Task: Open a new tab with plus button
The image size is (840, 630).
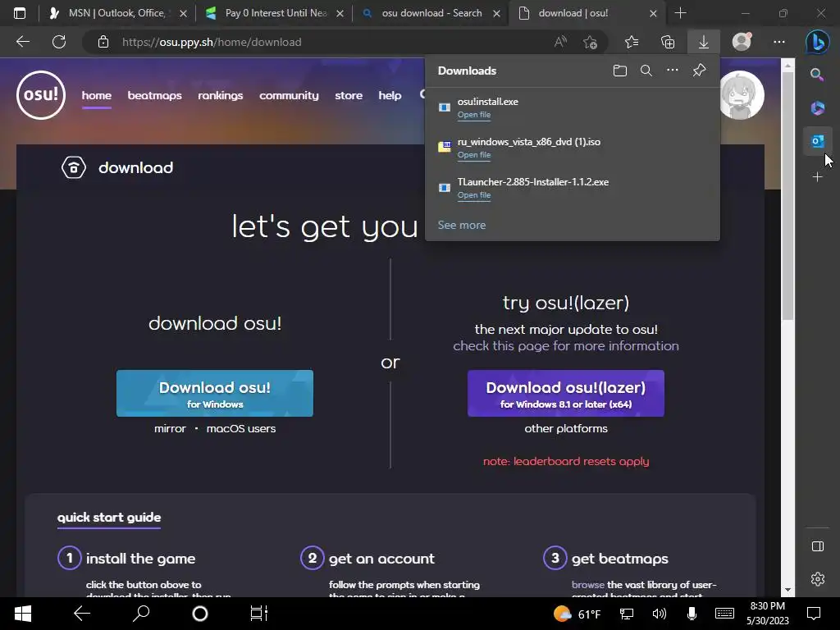Action: [x=680, y=13]
